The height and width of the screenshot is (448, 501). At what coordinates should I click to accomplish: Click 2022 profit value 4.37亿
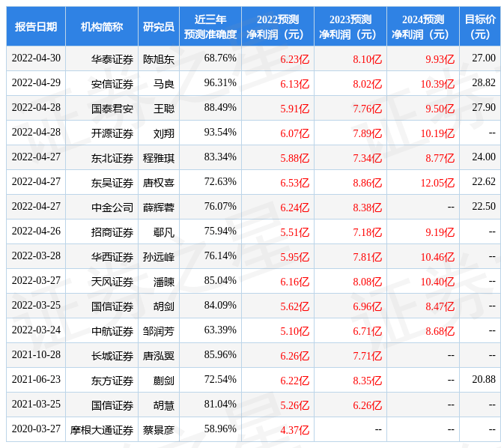[x=294, y=430]
